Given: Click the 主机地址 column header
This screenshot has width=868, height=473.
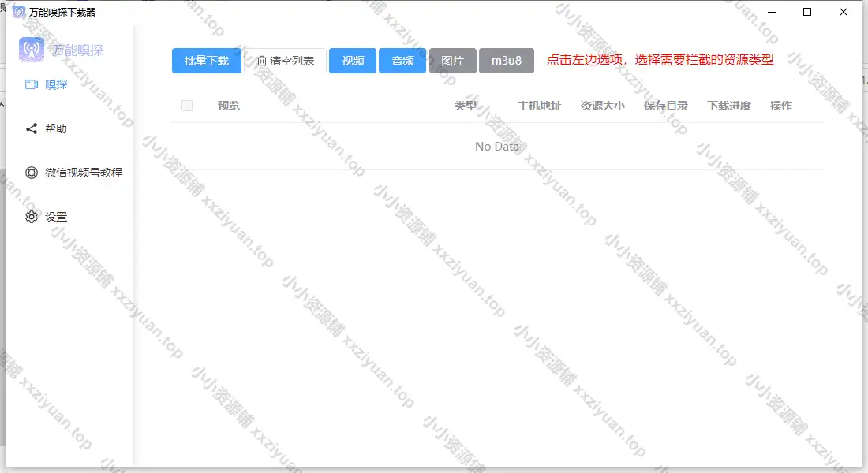Looking at the screenshot, I should point(539,106).
